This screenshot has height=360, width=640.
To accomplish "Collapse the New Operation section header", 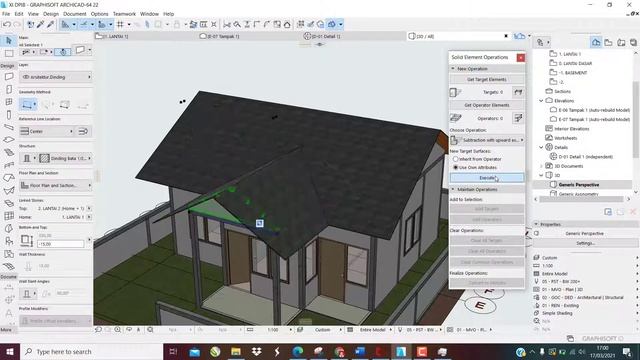I will pos(487,69).
